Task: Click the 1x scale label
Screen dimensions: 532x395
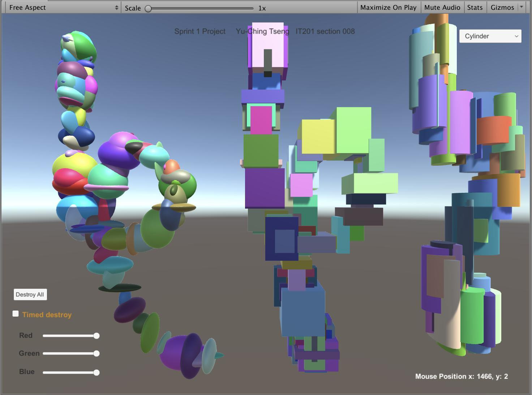Action: pos(262,8)
